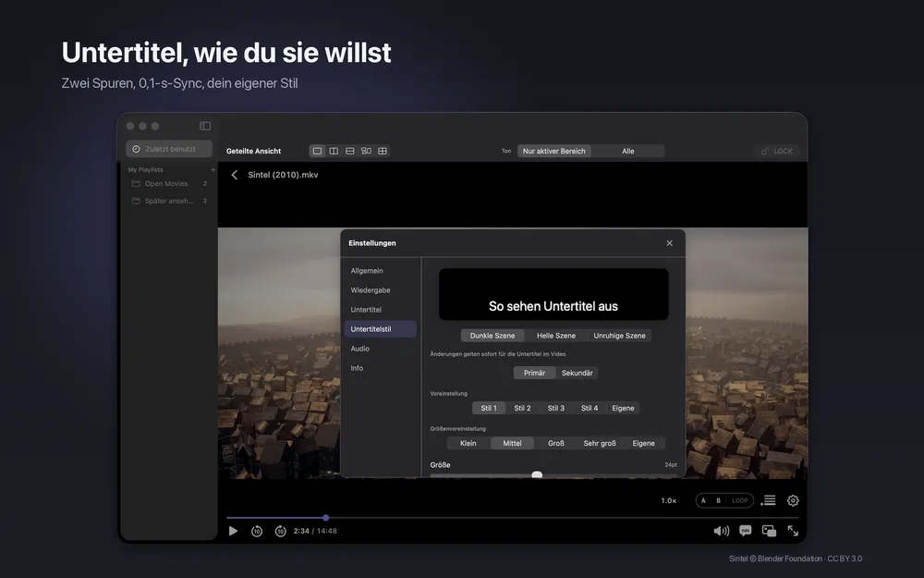The height and width of the screenshot is (578, 924).
Task: Select main-plus-small-panes layout icon
Action: 366,151
